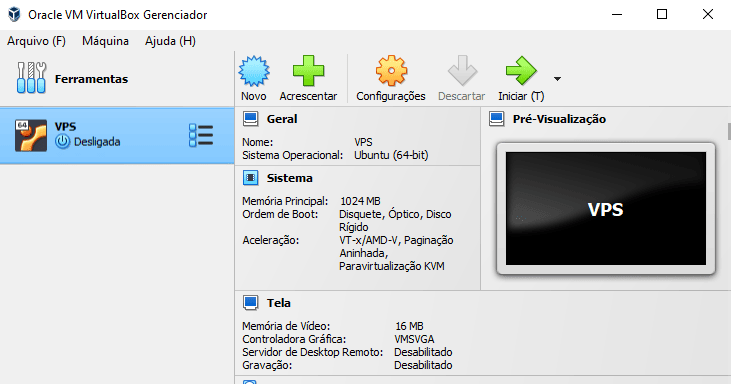Screen dimensions: 733x385
Task: Click the Ferramentas label
Action: 91,79
